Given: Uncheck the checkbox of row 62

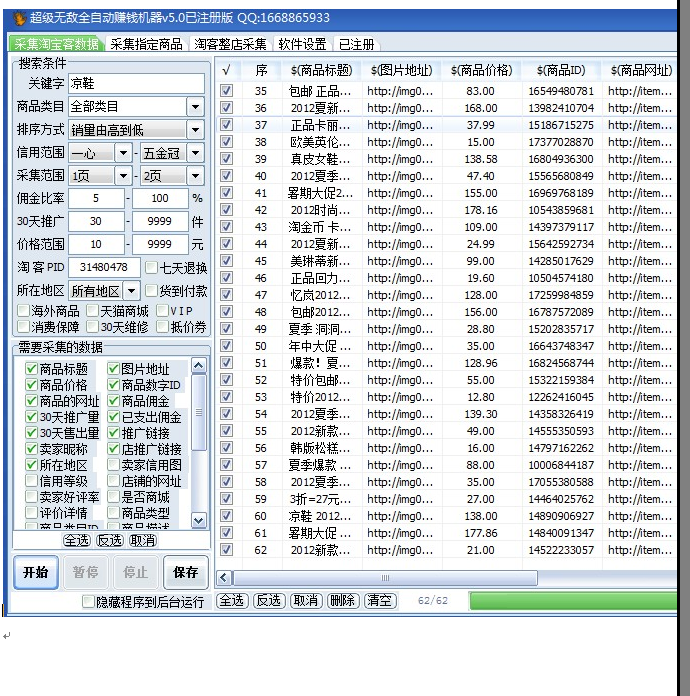Looking at the screenshot, I should coord(226,550).
